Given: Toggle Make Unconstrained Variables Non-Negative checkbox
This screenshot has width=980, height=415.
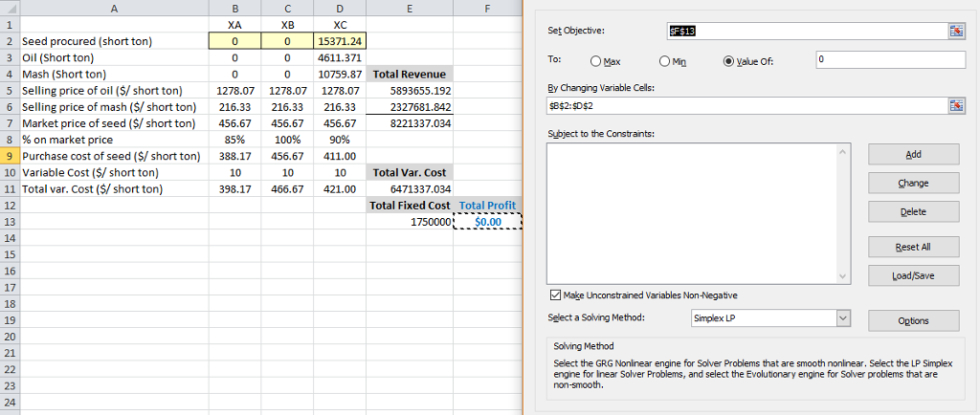Looking at the screenshot, I should (556, 295).
